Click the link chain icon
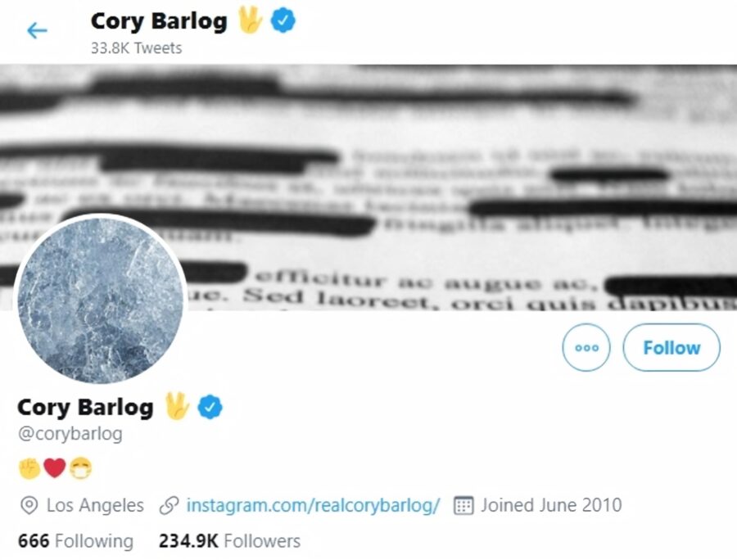The width and height of the screenshot is (737, 560). click(169, 505)
